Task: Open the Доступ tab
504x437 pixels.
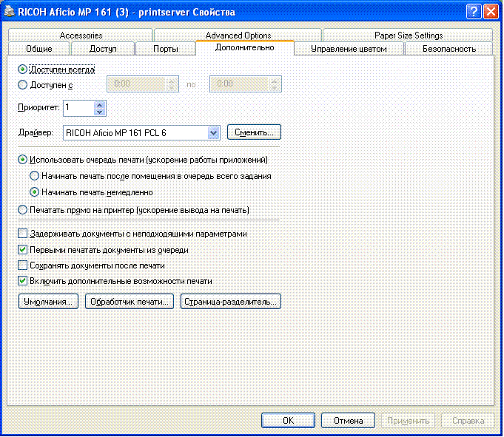Action: (x=103, y=49)
